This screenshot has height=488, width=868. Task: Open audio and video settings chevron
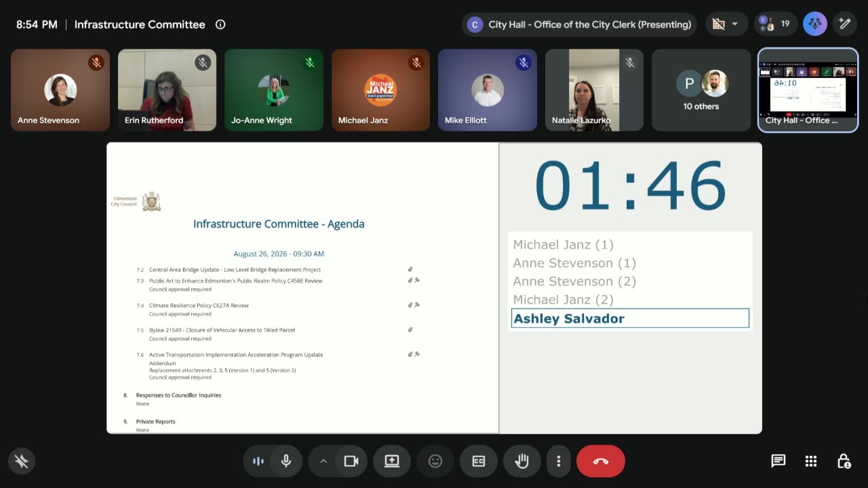323,462
